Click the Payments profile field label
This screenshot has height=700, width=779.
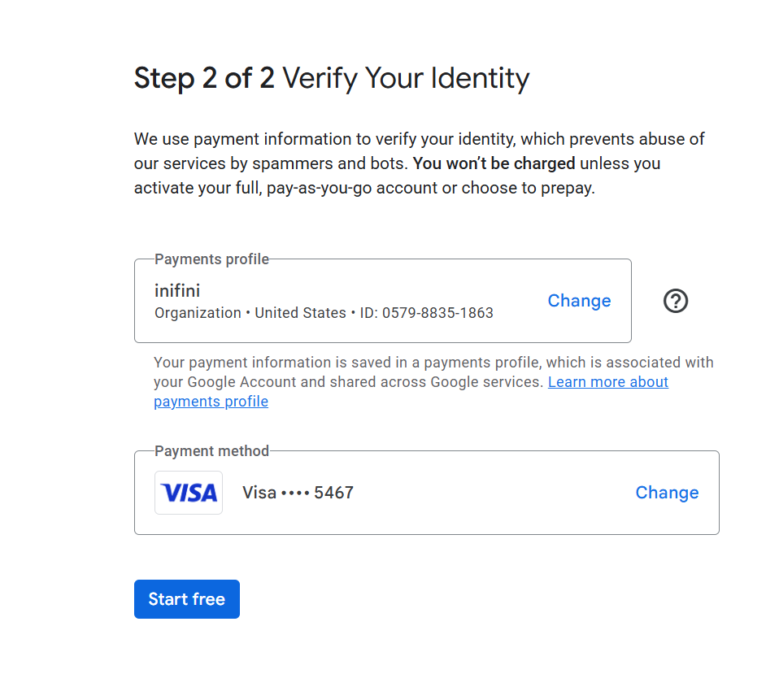point(211,259)
